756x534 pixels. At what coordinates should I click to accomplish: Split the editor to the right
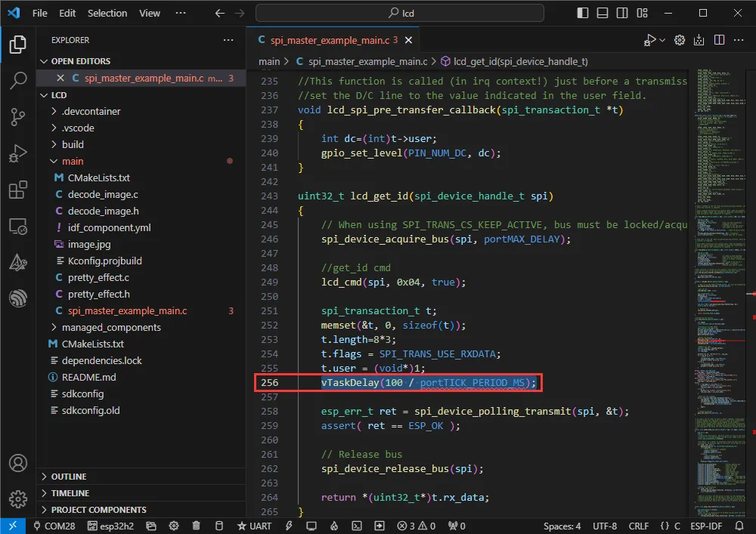(719, 40)
